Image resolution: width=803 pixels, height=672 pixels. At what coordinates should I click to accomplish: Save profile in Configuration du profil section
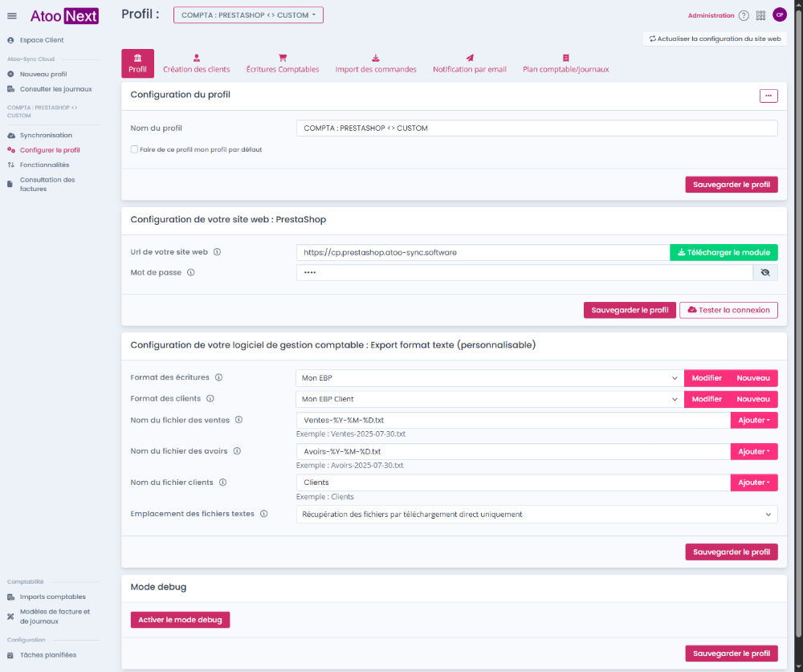click(x=732, y=185)
